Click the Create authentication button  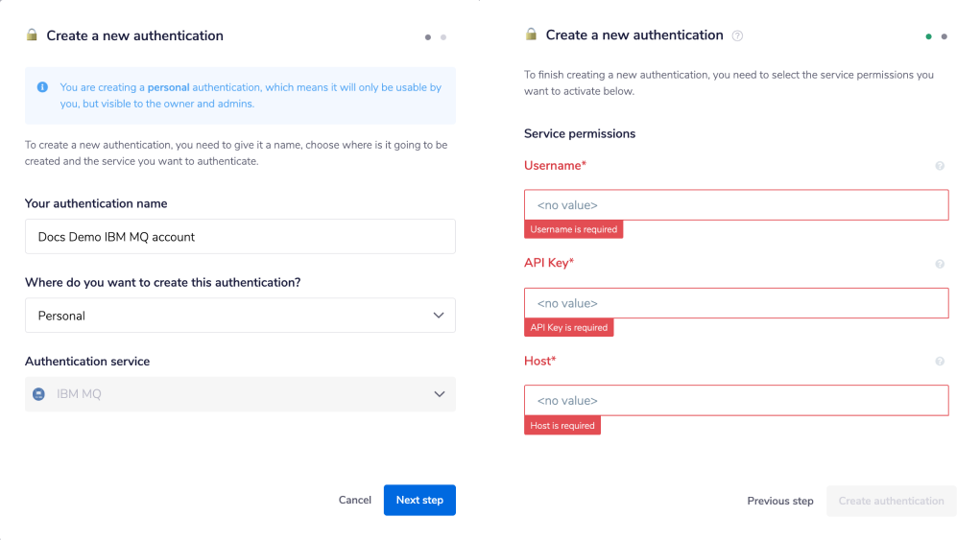[x=891, y=501]
